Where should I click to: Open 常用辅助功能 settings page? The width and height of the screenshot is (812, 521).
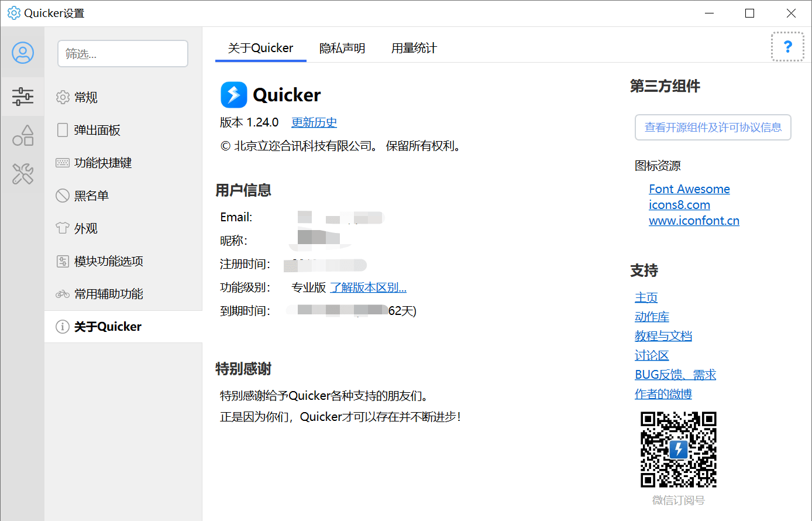click(123, 294)
